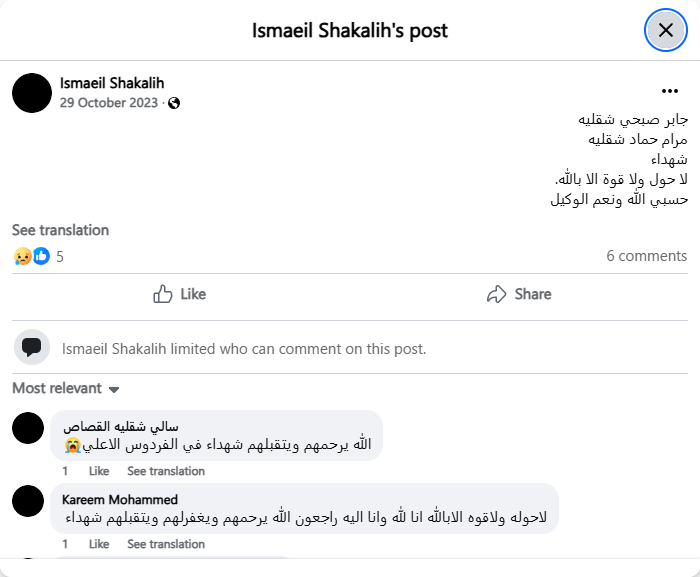
Task: Click the blue like reaction icon
Action: (x=41, y=256)
